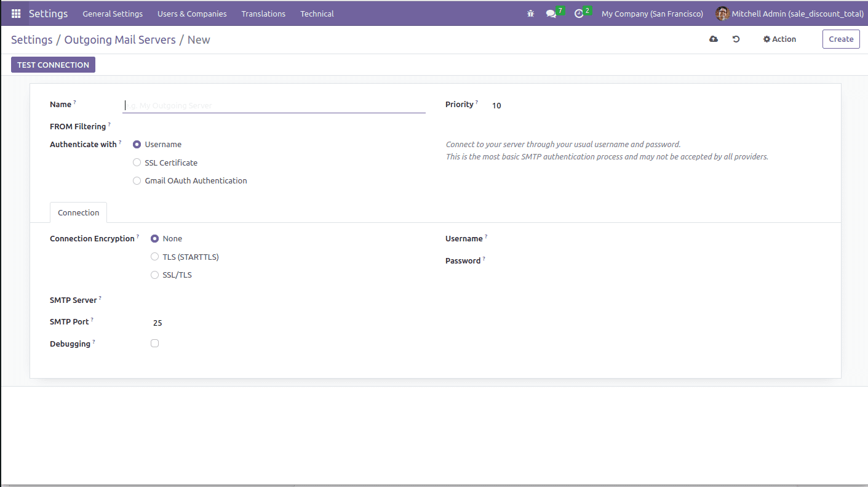This screenshot has height=487, width=868.
Task: Open General Settings menu
Action: point(113,14)
